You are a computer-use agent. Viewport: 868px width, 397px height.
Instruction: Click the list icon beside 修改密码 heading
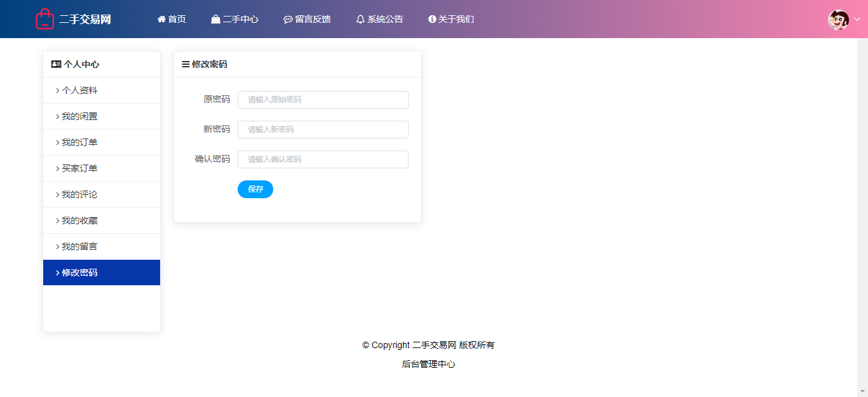point(186,64)
